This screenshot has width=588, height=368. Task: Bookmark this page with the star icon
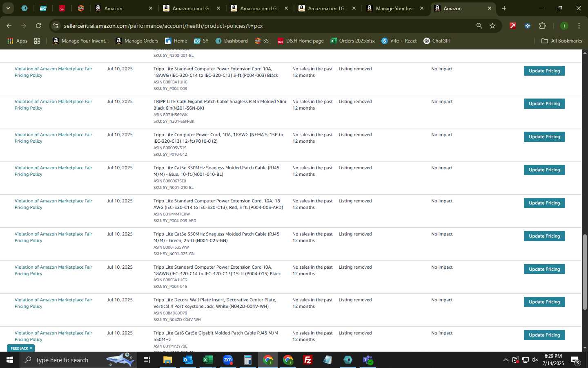click(492, 26)
